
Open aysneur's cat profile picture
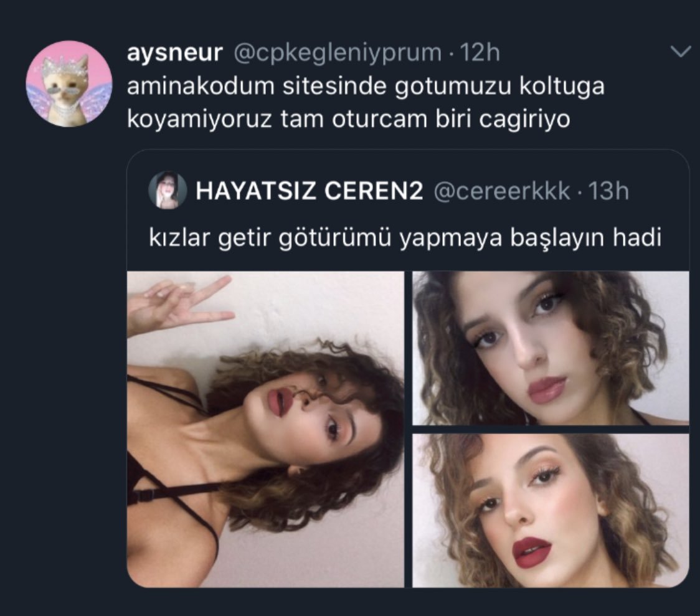tap(69, 84)
